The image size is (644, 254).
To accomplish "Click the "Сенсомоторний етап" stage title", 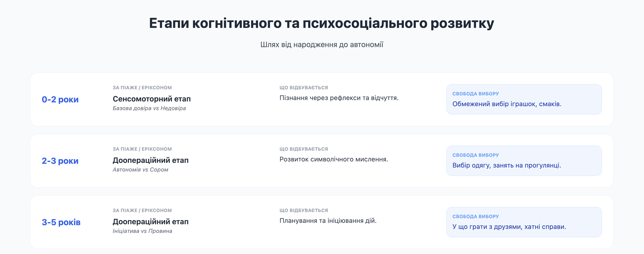I will coord(152,99).
